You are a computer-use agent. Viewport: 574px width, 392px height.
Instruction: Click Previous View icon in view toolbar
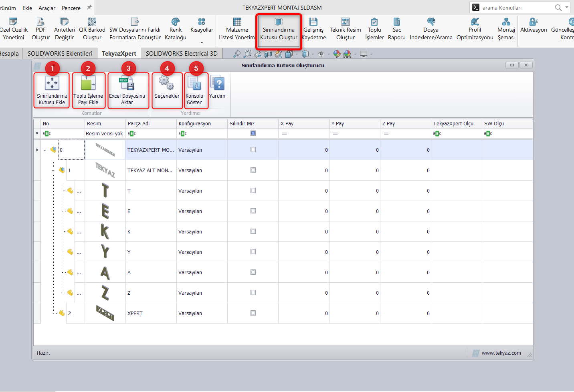(x=258, y=54)
